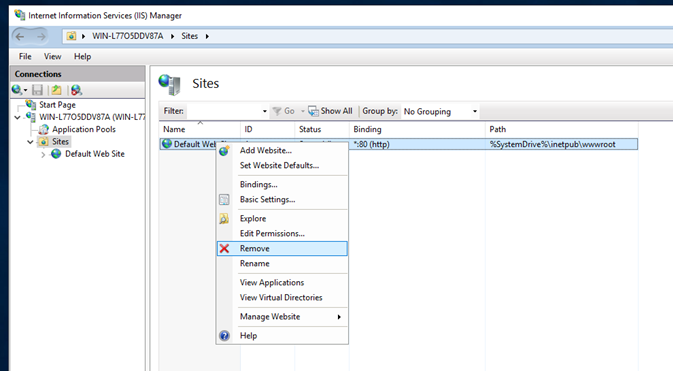Expand the Default Web Site node
Screen dimensions: 673x371
click(43, 155)
